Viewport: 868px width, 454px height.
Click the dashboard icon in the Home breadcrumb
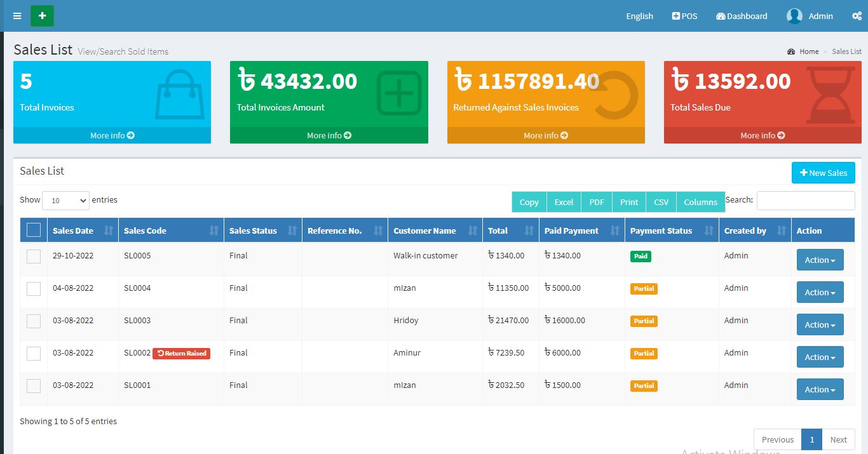point(791,51)
